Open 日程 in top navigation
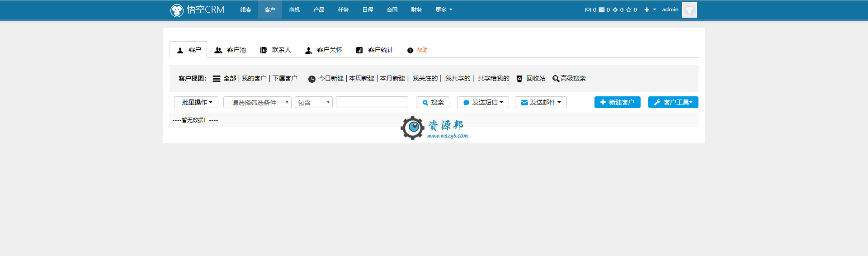 [368, 10]
